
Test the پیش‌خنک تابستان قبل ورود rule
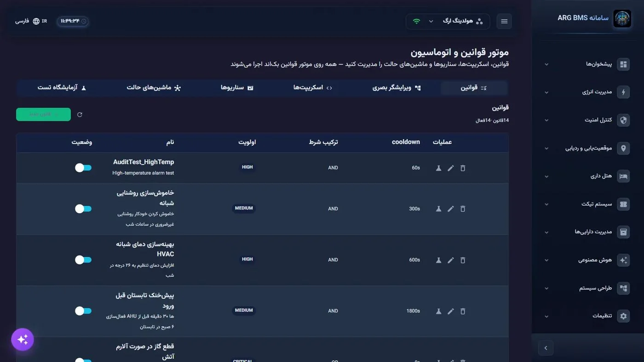pos(439,311)
